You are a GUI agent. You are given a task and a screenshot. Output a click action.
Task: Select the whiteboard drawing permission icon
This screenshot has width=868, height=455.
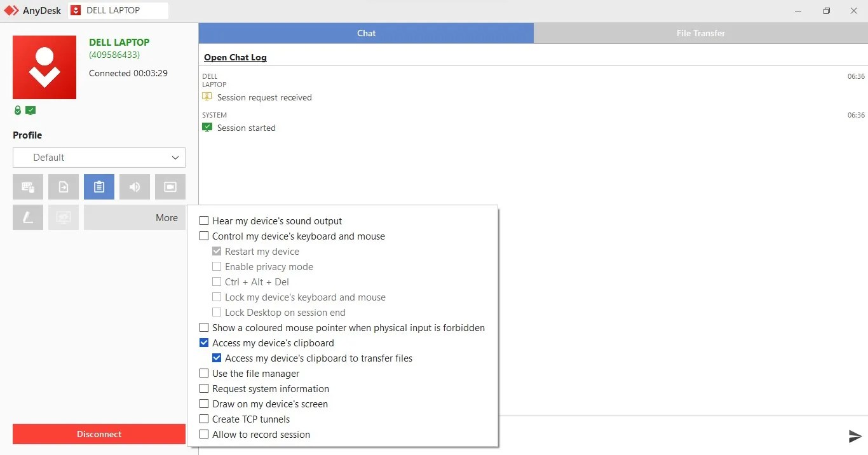coord(28,217)
